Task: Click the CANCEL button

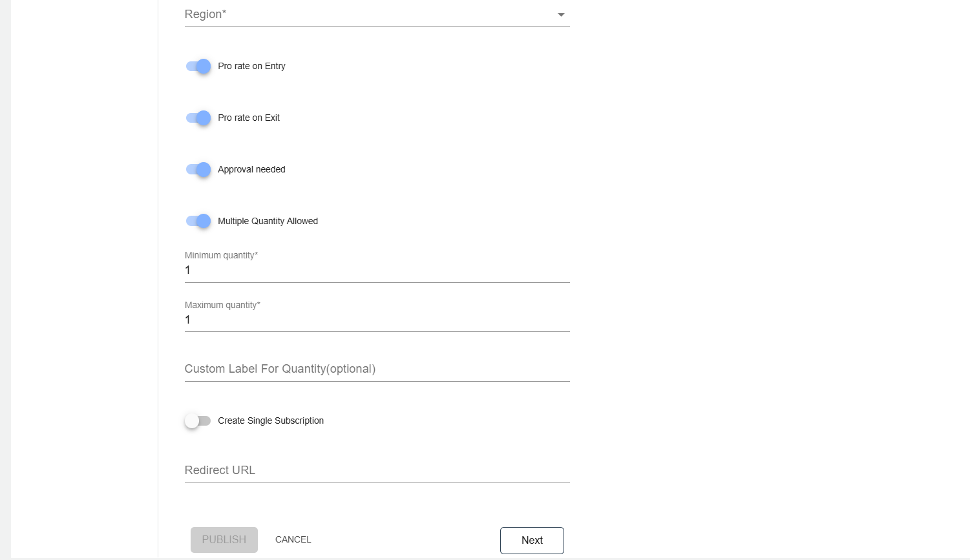Action: tap(293, 539)
